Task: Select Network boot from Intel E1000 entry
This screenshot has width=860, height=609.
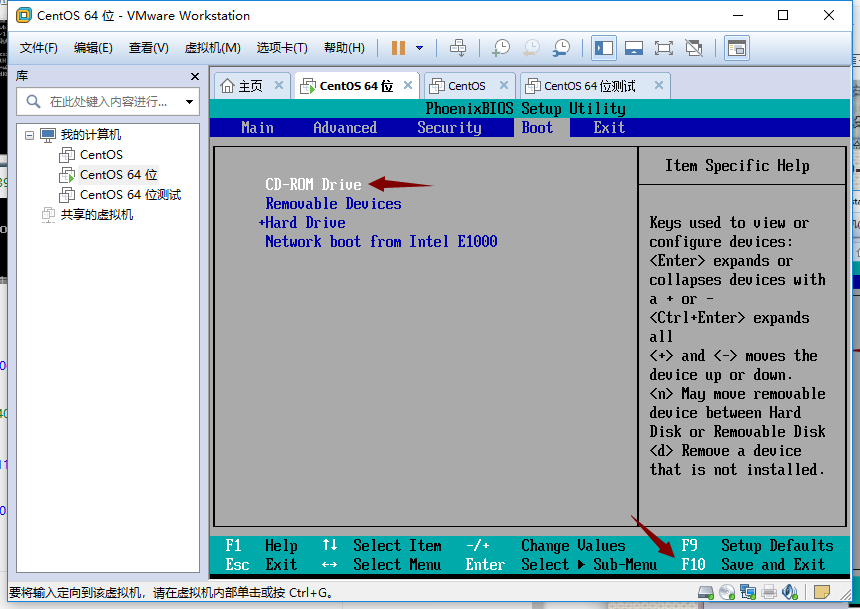Action: coord(381,241)
